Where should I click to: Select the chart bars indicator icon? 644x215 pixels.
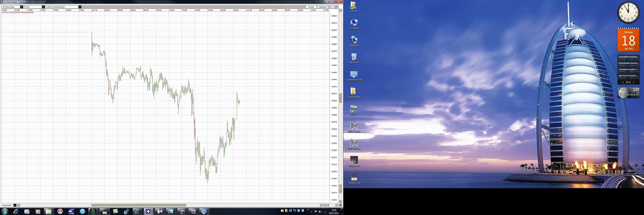click(x=330, y=7)
